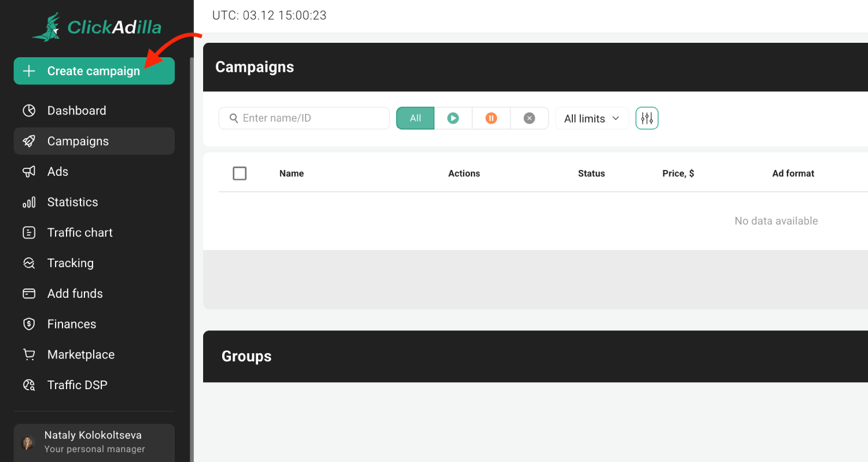
Task: Go to Campaigns menu item
Action: coord(94,141)
